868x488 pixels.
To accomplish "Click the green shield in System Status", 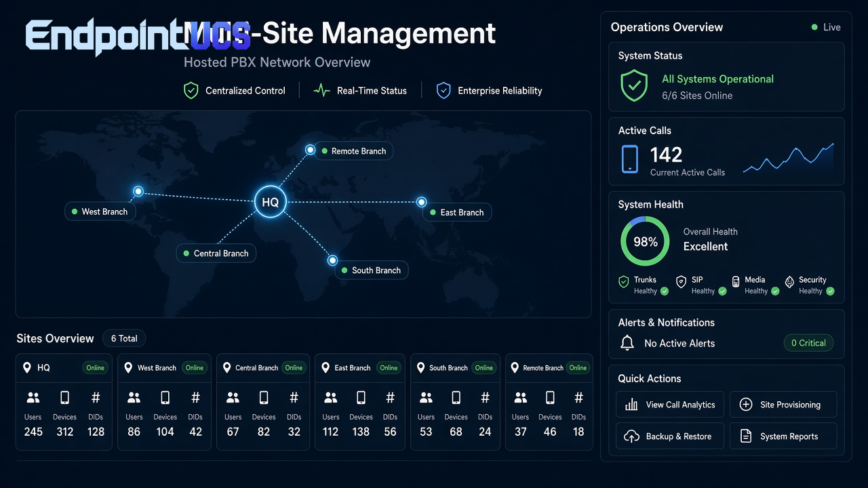I will pos(634,86).
